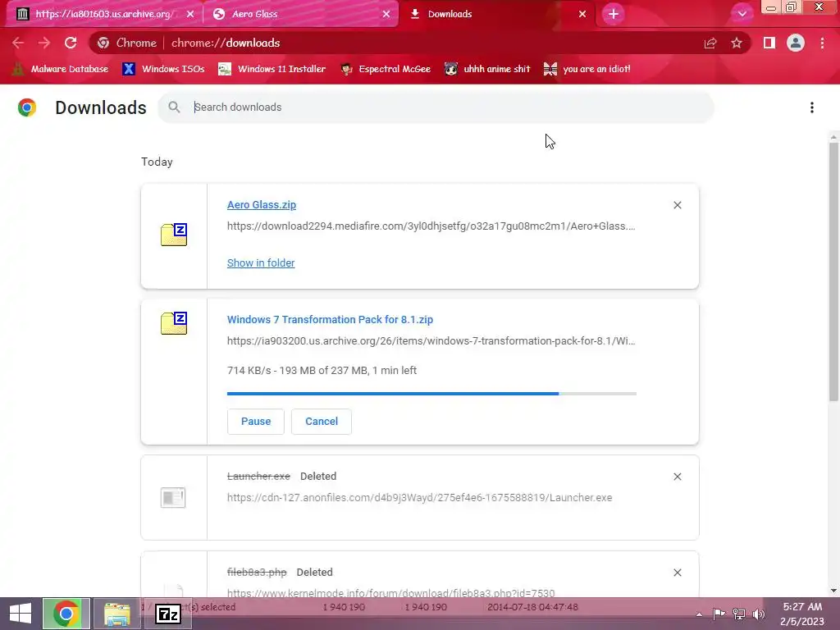This screenshot has width=840, height=630.
Task: Close the archive.org tab
Action: click(190, 14)
